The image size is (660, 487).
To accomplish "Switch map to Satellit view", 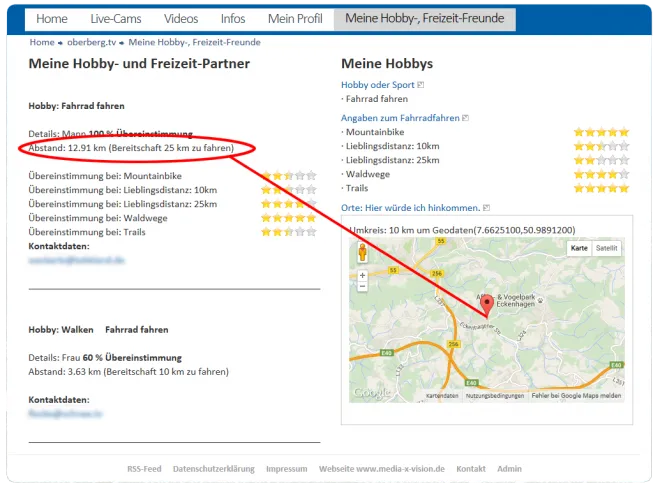I will pyautogui.click(x=606, y=248).
